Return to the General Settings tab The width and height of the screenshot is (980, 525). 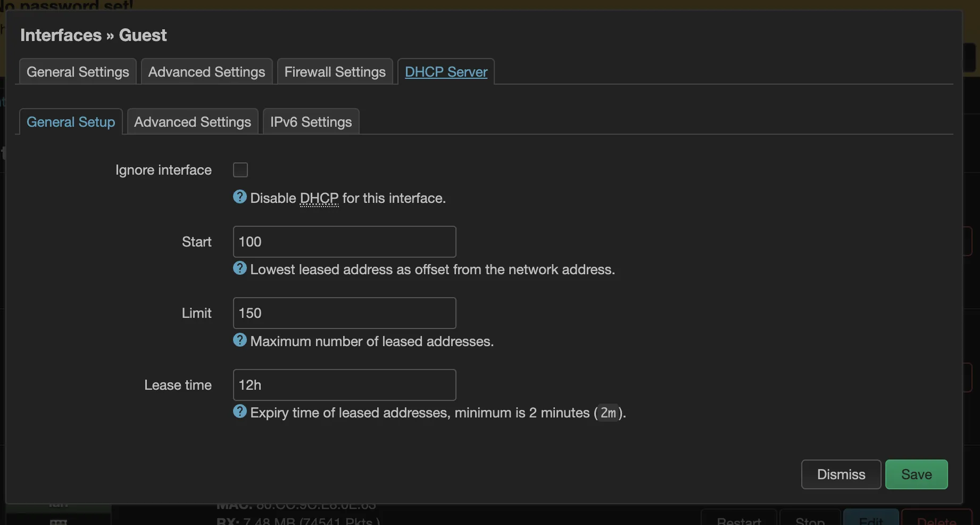[x=77, y=71]
